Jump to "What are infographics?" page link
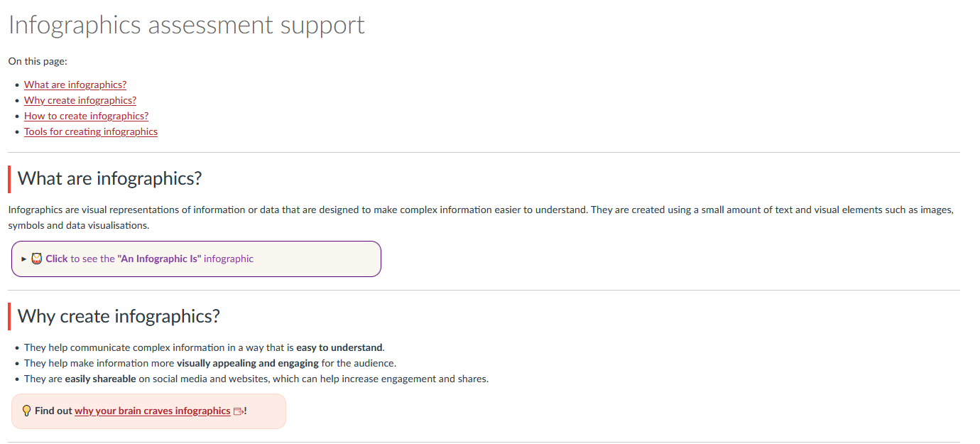The image size is (980, 444). tap(75, 85)
